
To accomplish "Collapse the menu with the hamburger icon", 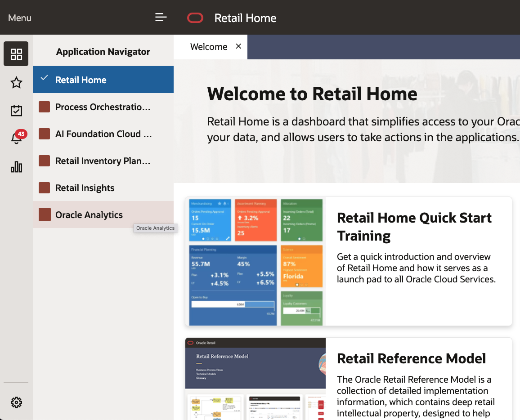I will 161,17.
